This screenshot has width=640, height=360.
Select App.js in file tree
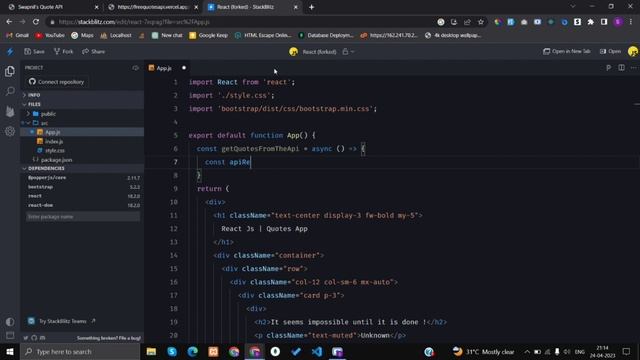(x=82, y=132)
